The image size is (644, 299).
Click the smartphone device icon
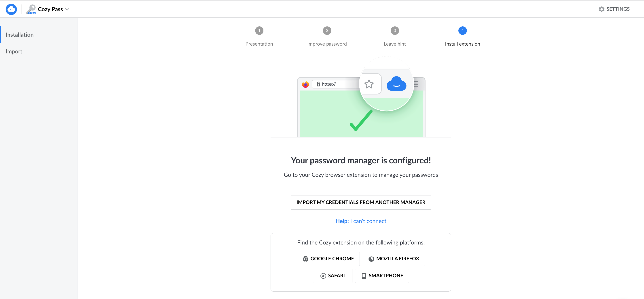364,276
